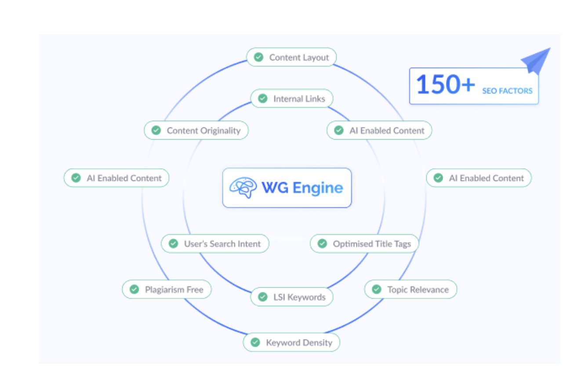588x390 pixels.
Task: Toggle the User's Search Intent checkmark
Action: coord(173,244)
